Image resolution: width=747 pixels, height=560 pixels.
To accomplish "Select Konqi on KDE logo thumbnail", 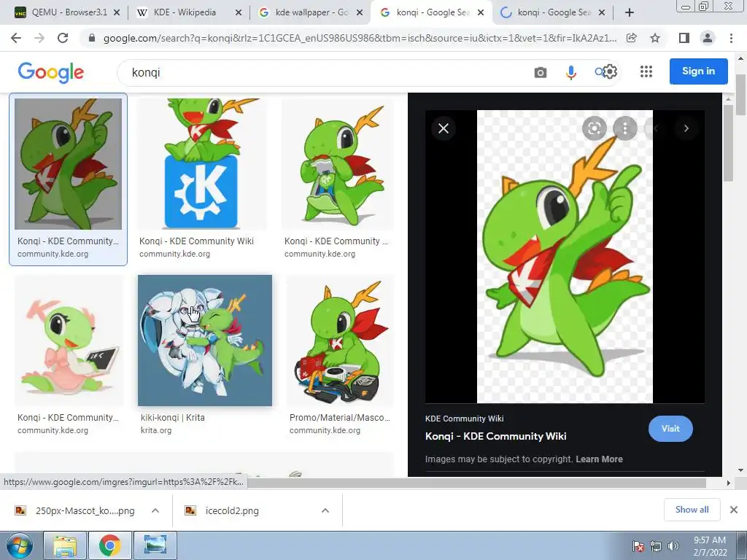I will (x=201, y=164).
